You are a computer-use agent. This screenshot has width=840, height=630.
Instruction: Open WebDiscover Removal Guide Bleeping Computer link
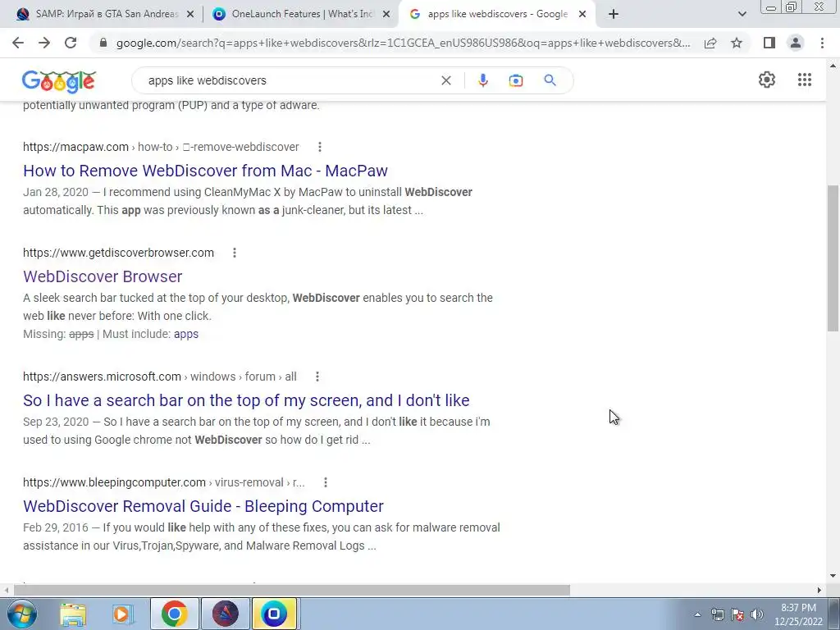pyautogui.click(x=203, y=506)
